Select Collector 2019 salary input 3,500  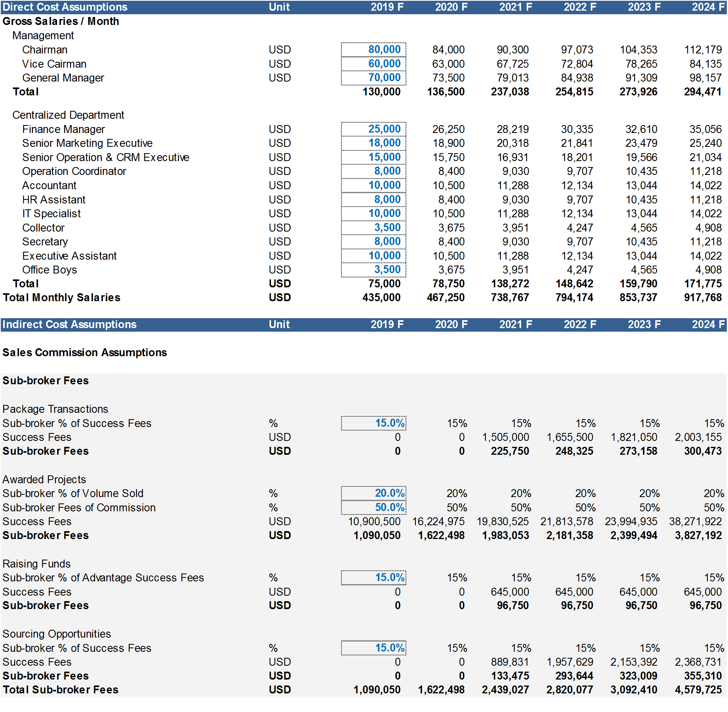coord(373,228)
